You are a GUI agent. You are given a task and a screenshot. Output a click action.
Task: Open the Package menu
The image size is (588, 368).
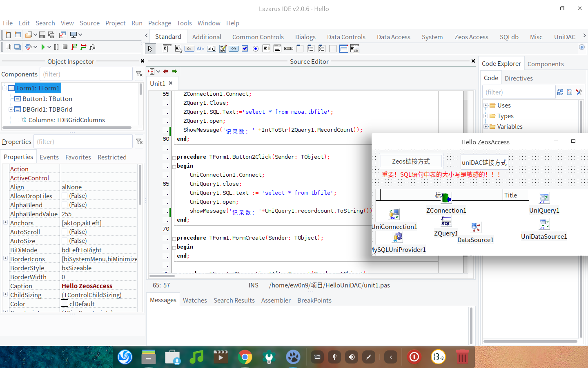tap(160, 23)
